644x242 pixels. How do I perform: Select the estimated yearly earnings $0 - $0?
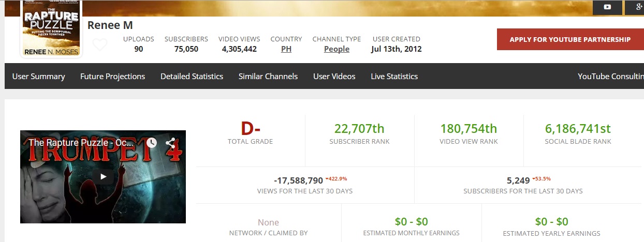coord(551,222)
